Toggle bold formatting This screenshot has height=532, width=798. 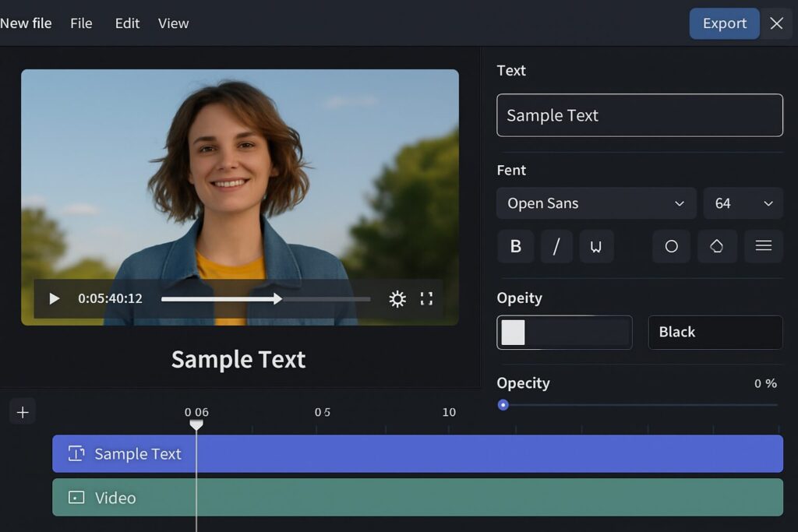click(x=515, y=246)
